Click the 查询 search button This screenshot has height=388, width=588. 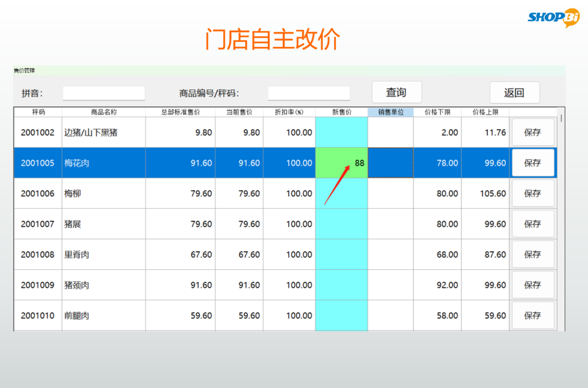pos(396,93)
